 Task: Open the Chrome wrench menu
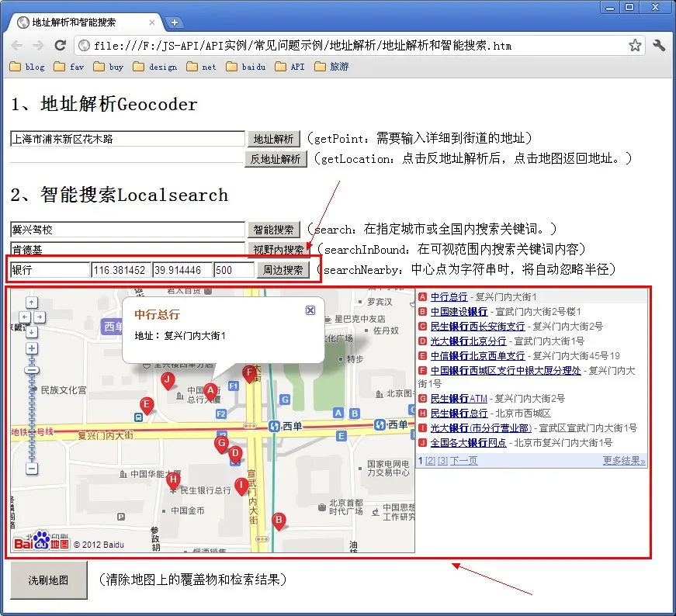(x=659, y=46)
